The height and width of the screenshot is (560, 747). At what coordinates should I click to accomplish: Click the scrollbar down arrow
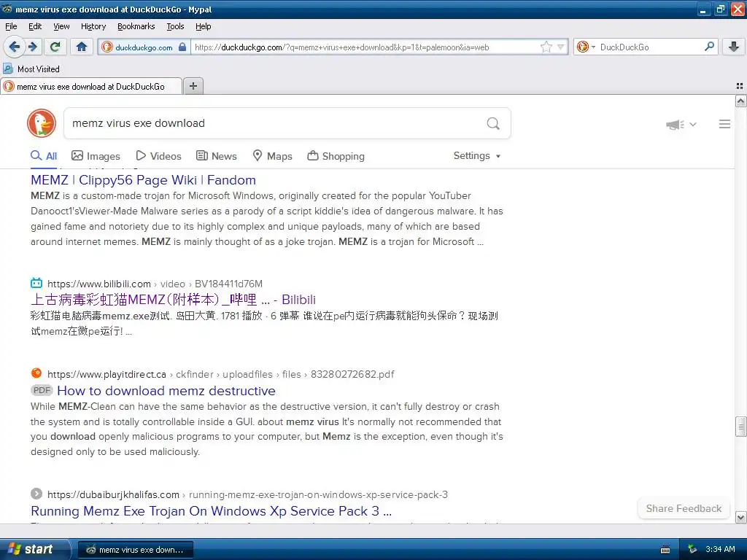(740, 517)
